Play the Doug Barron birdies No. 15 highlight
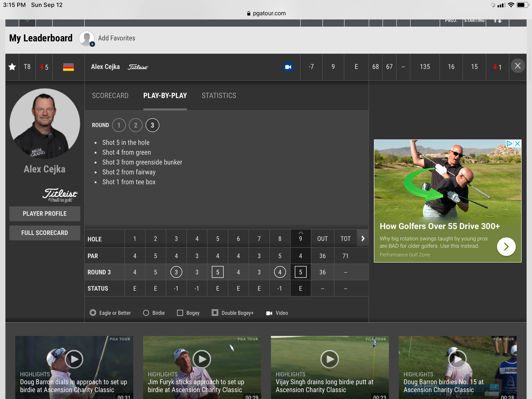The height and width of the screenshot is (399, 532). [458, 359]
